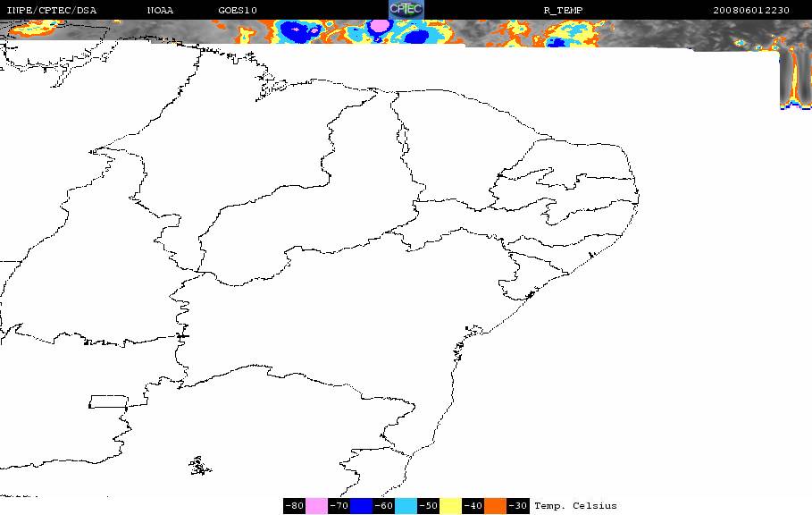The image size is (812, 515).
Task: Click the GOES10 satellite label
Action: coord(238,10)
